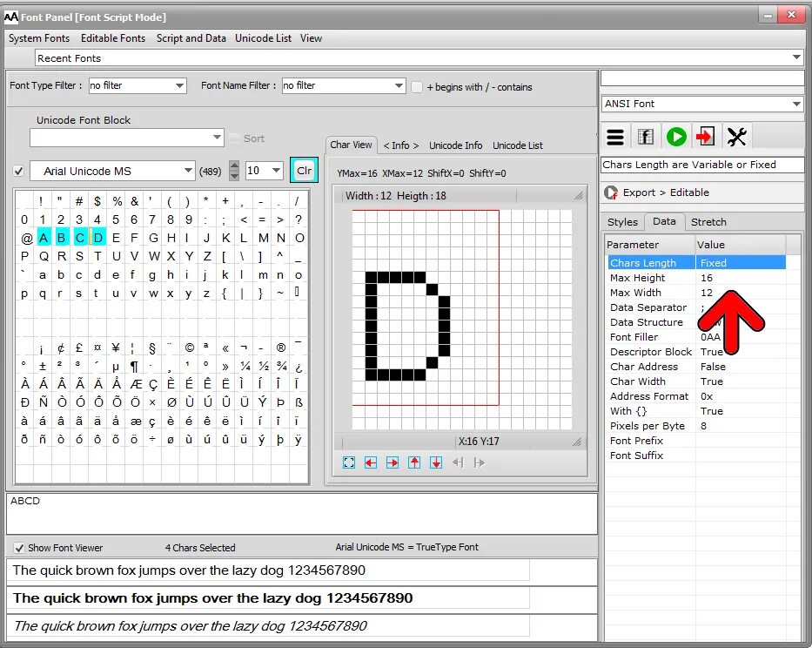Select the © symbol in character grid
The height and width of the screenshot is (648, 812).
190,348
